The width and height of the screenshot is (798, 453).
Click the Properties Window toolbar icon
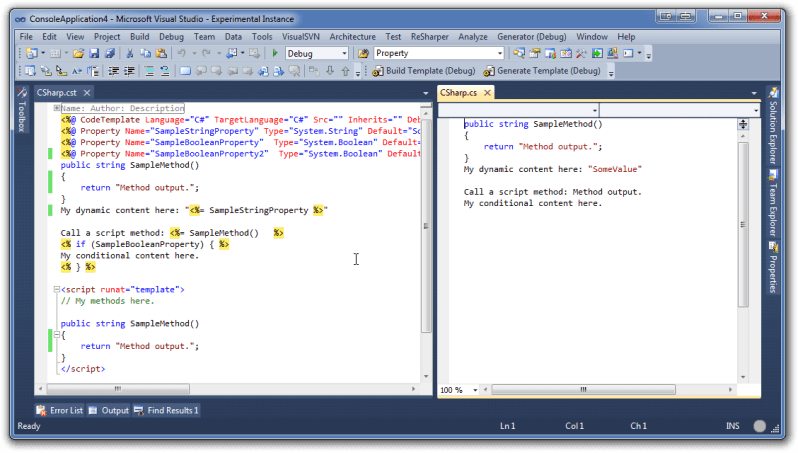pyautogui.click(x=534, y=53)
